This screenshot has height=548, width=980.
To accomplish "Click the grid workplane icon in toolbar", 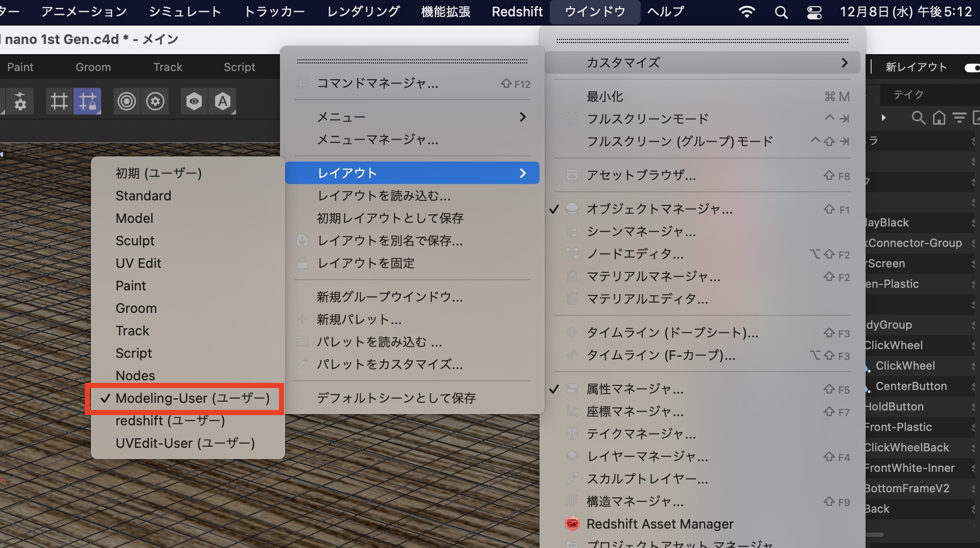I will (x=59, y=101).
